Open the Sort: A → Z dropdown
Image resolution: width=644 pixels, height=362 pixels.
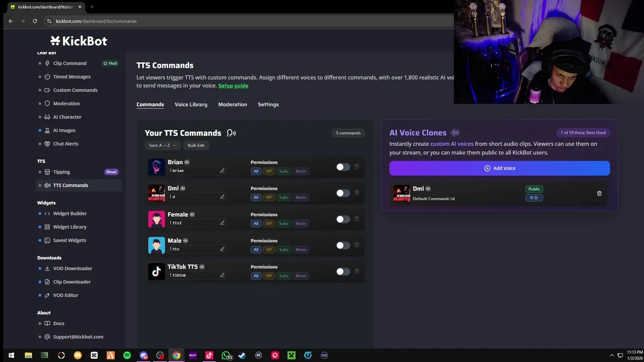[x=163, y=145]
